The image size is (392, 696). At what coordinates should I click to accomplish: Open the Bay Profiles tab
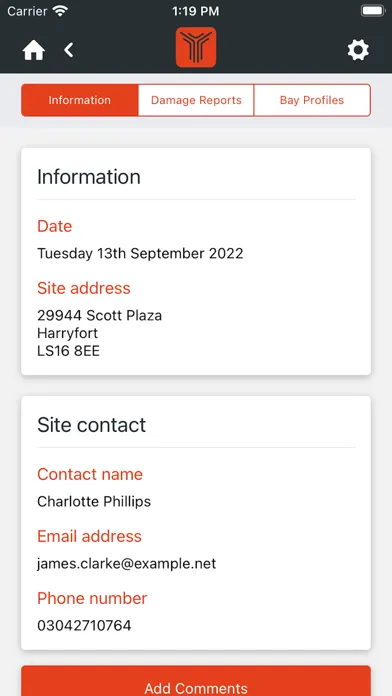pos(312,100)
